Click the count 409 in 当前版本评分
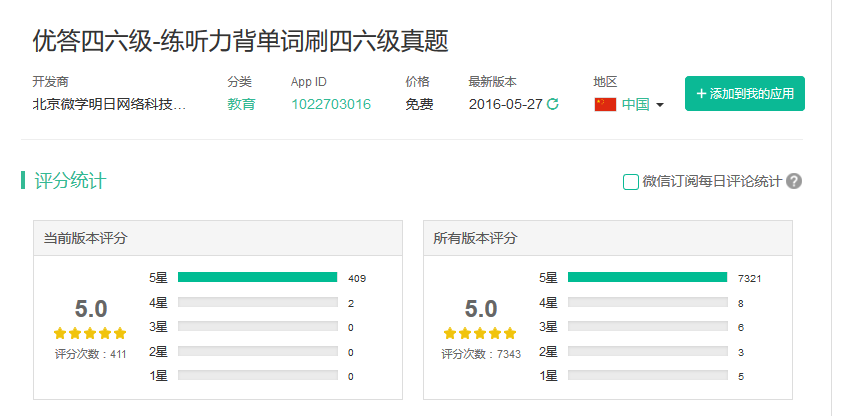 click(x=357, y=278)
